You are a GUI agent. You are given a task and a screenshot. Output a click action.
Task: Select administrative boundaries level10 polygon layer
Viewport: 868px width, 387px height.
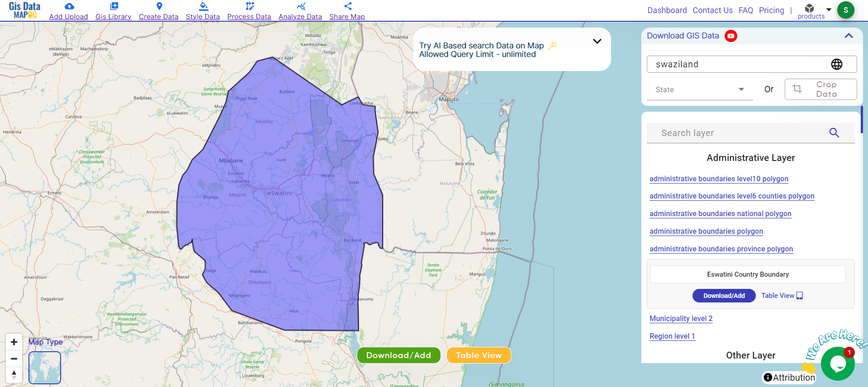719,179
